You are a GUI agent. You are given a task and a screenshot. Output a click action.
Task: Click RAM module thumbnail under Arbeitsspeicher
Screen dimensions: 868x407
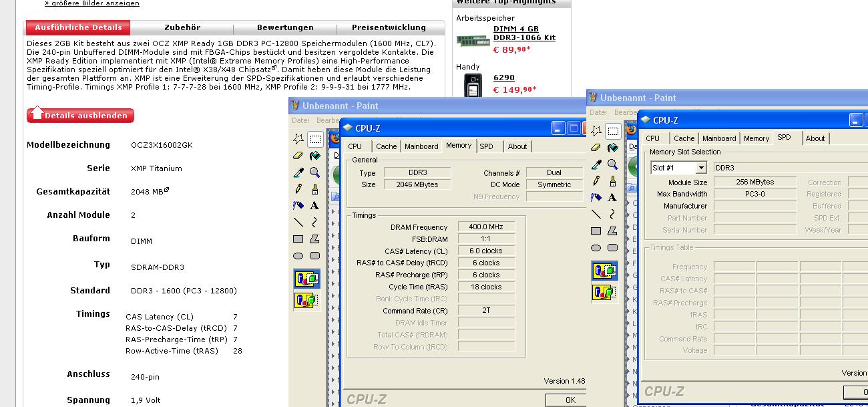pyautogui.click(x=473, y=40)
